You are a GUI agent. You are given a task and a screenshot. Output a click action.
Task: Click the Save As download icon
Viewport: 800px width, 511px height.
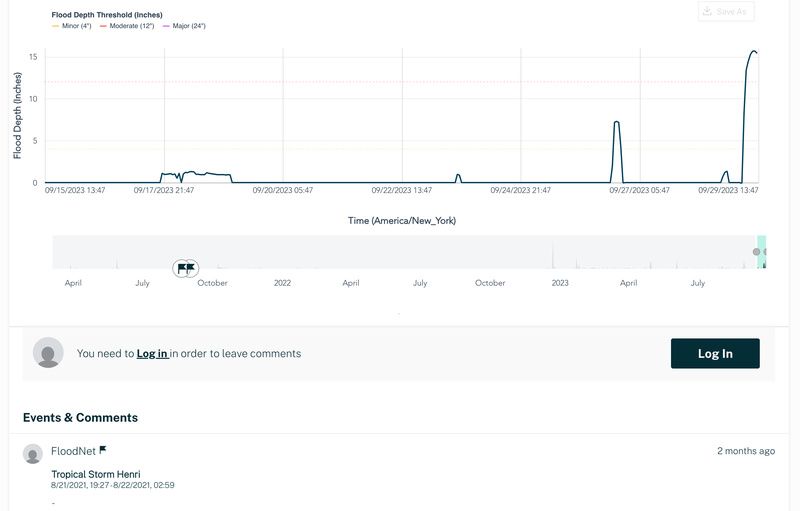click(x=707, y=12)
